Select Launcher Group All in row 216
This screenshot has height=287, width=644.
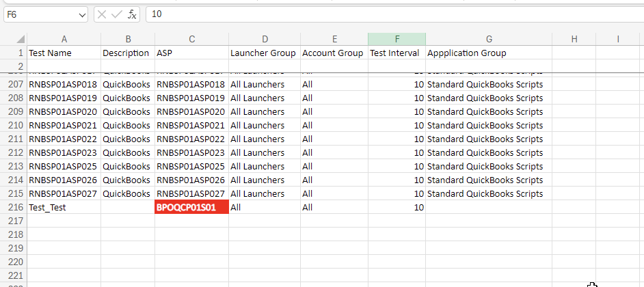coord(265,207)
